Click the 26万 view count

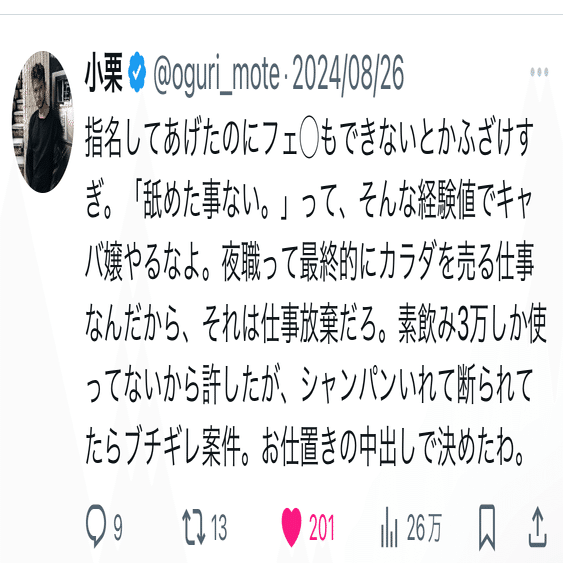click(424, 527)
